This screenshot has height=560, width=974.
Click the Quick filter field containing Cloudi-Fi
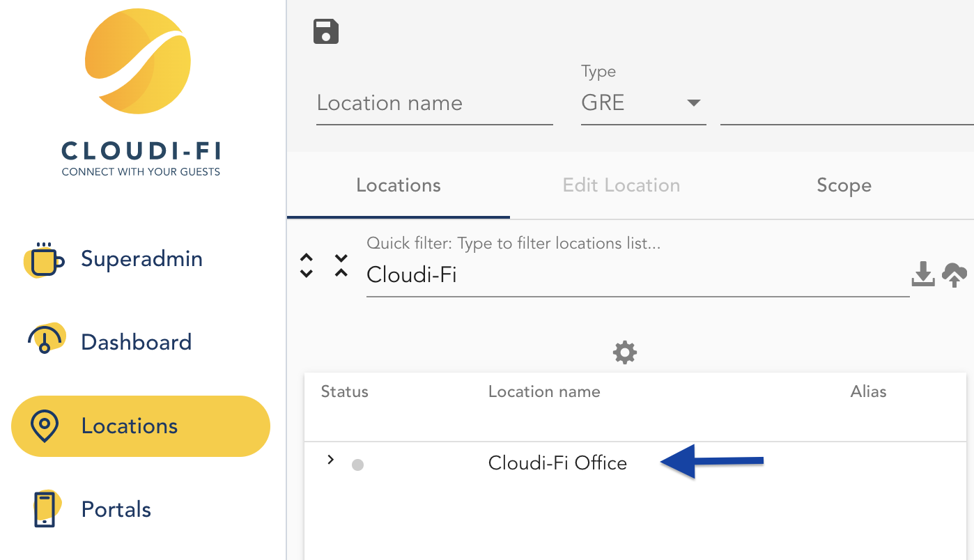pos(638,274)
